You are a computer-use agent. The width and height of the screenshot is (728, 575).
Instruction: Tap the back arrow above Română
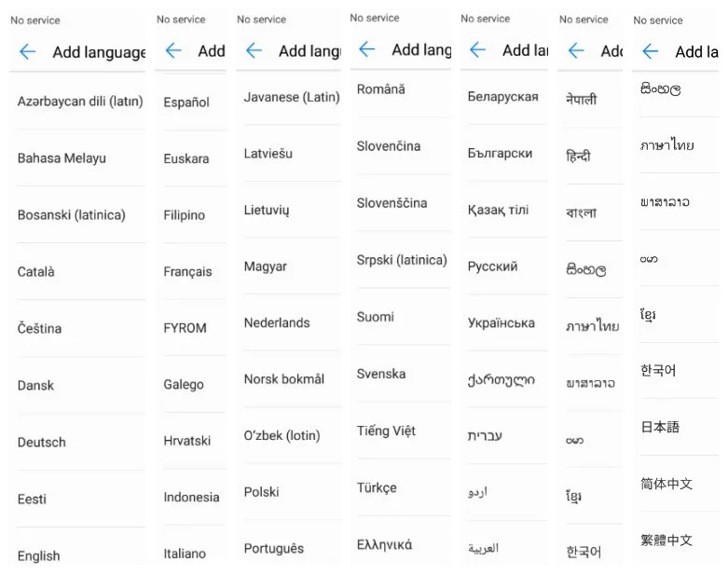pos(366,48)
